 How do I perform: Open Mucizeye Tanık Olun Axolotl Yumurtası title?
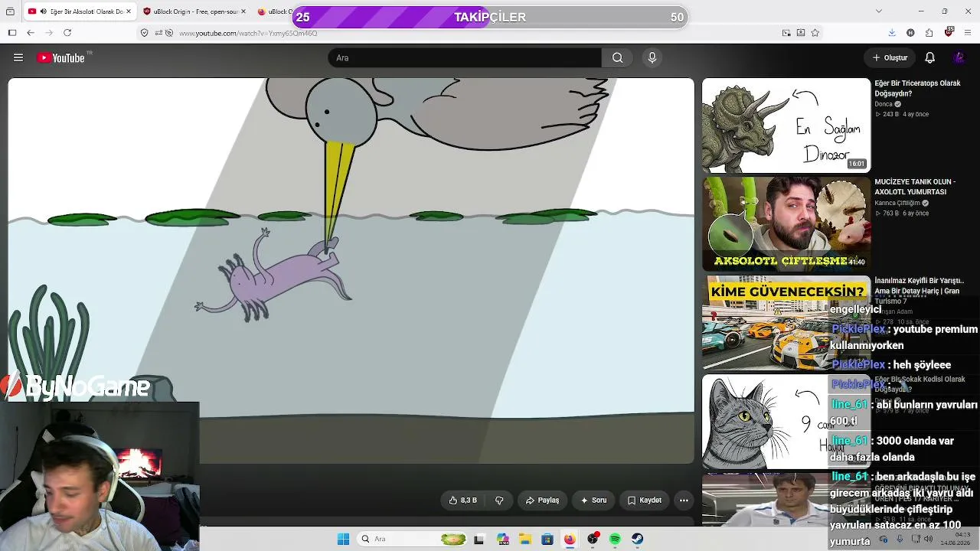(x=915, y=187)
